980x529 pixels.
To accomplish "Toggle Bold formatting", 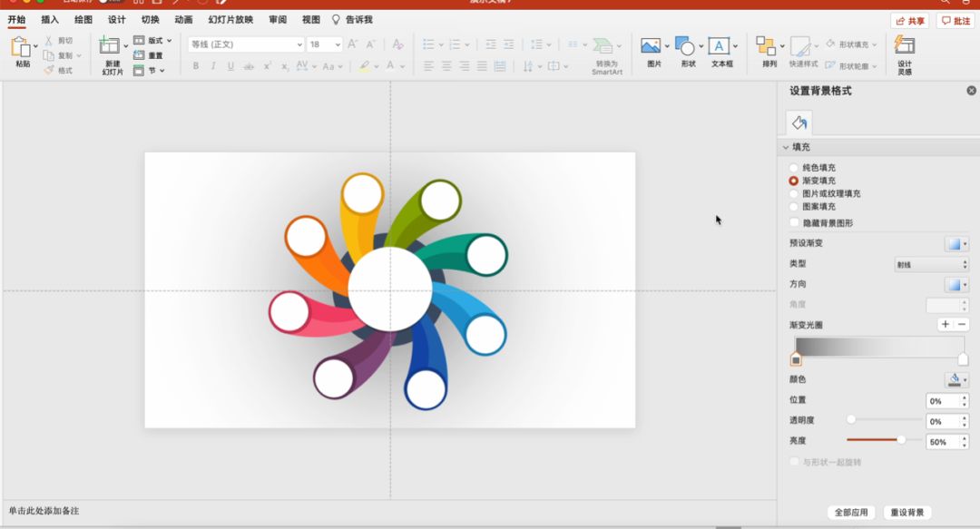I will (x=196, y=65).
